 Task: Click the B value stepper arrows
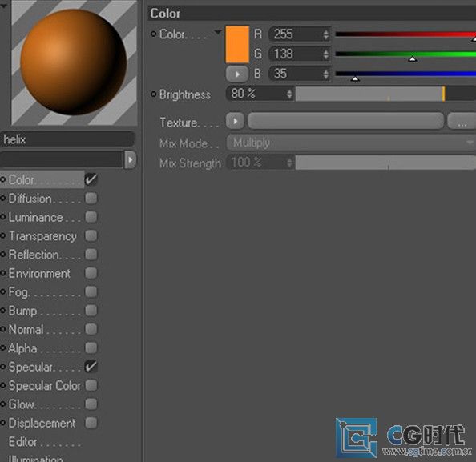click(325, 74)
